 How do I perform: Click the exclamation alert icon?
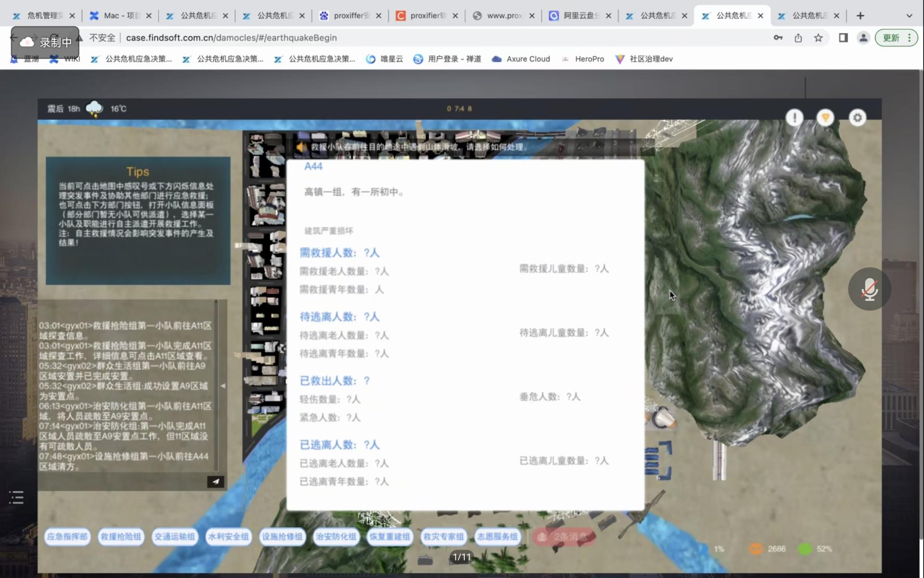pyautogui.click(x=794, y=118)
